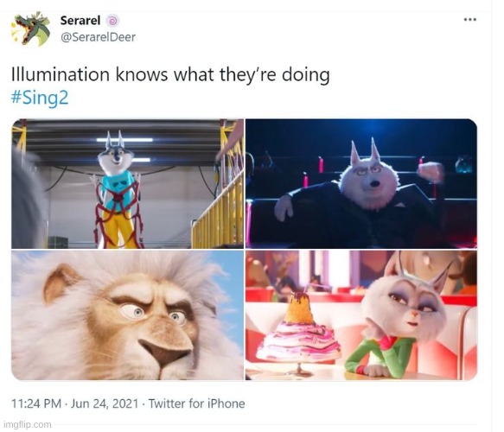Open the @SerarelDeer handle link
The height and width of the screenshot is (432, 504).
98,37
